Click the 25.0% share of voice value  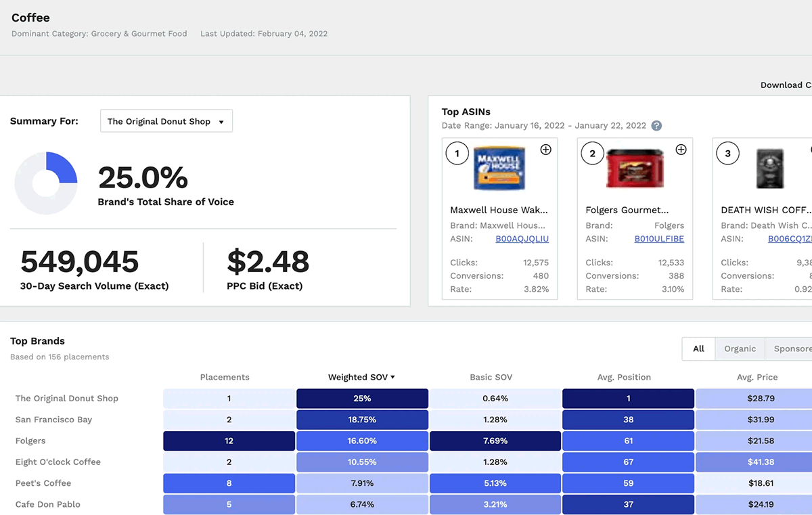[143, 178]
